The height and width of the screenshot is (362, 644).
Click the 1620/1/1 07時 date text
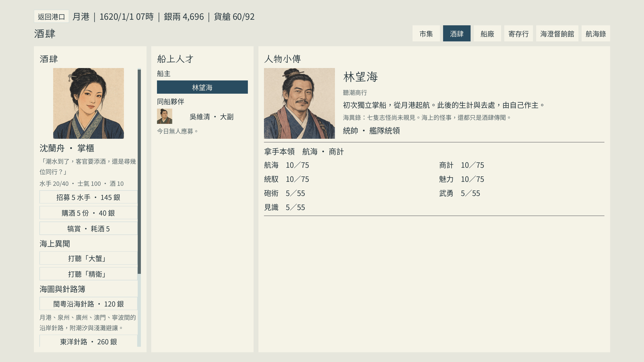click(126, 17)
